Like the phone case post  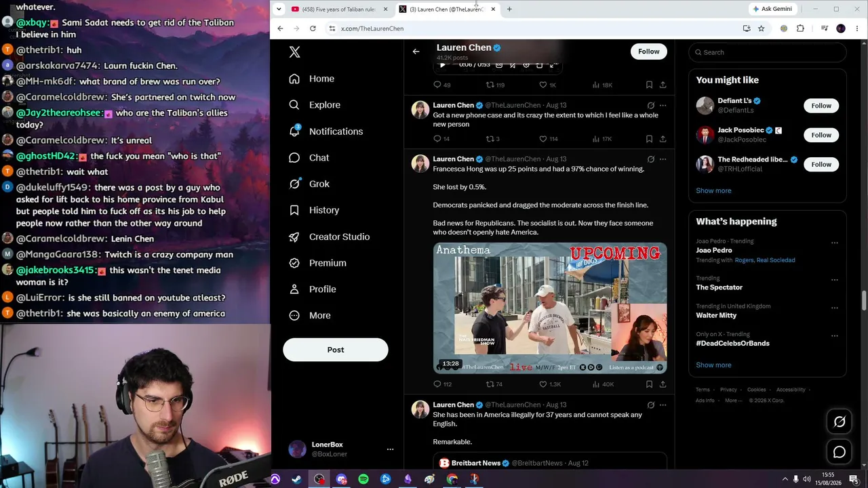tap(542, 139)
